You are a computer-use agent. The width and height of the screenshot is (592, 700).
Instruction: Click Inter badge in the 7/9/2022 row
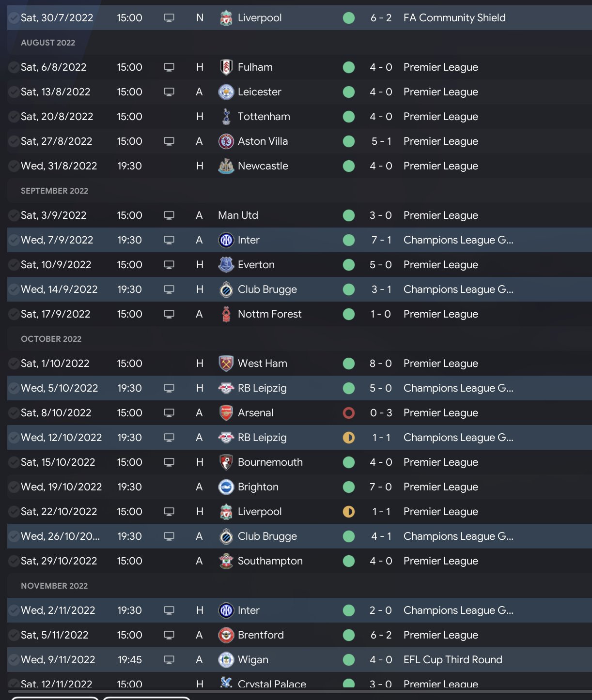tap(226, 240)
